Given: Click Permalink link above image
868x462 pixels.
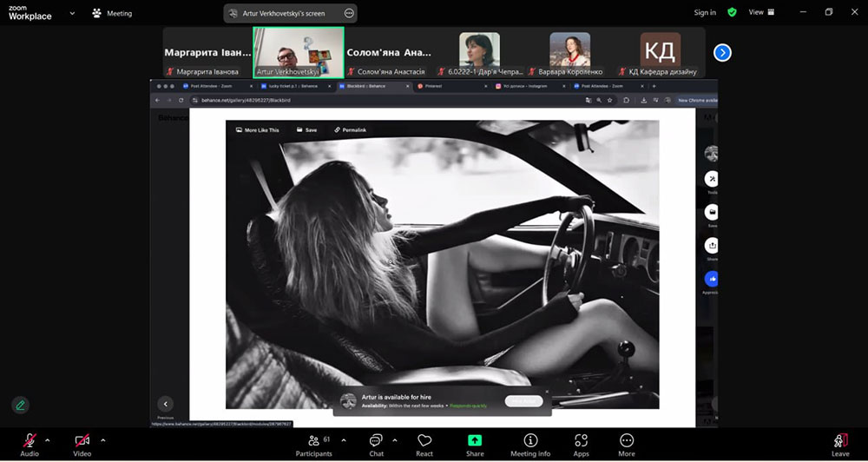Looking at the screenshot, I should click(351, 129).
